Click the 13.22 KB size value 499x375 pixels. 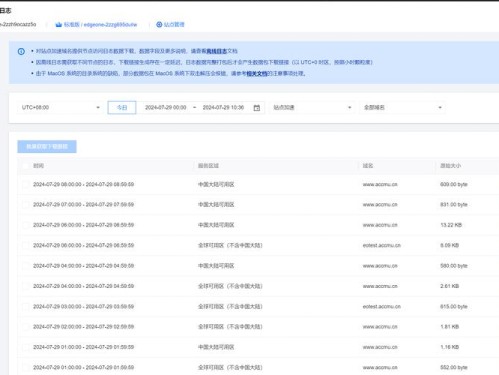coord(451,225)
